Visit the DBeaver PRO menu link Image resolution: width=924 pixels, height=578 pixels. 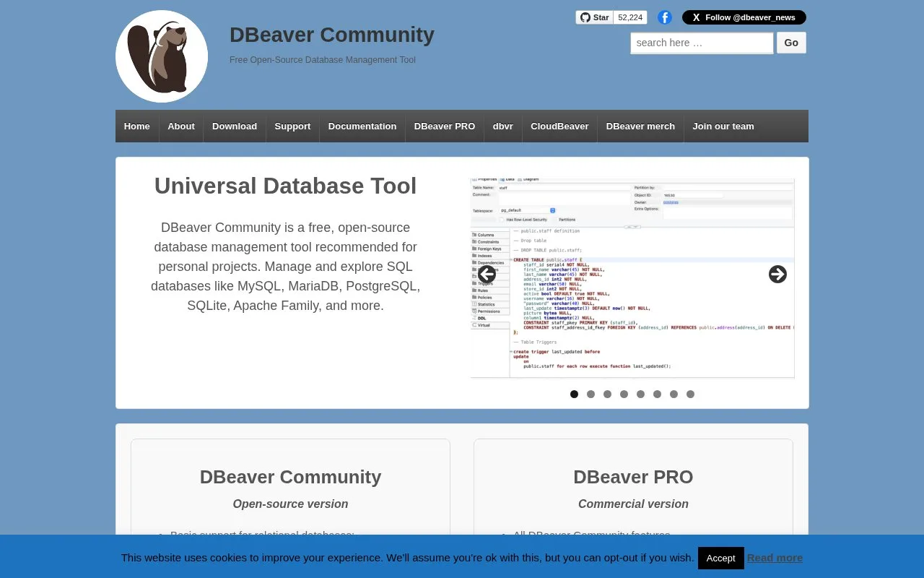(445, 126)
